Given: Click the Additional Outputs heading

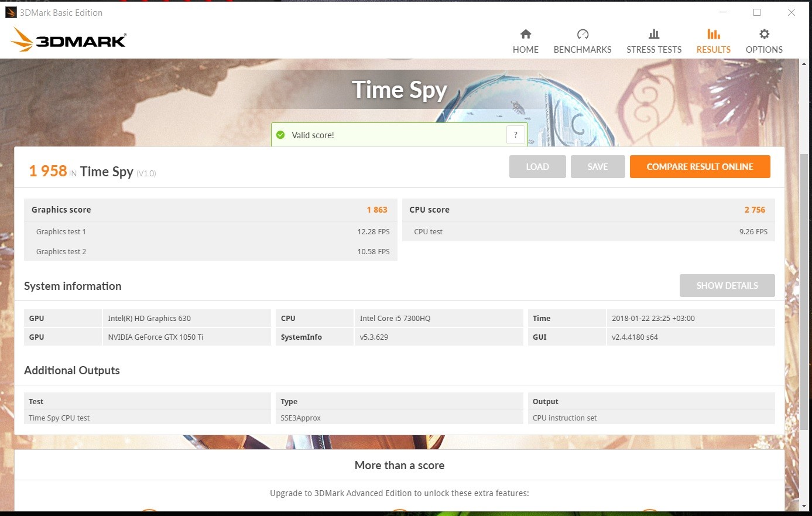Looking at the screenshot, I should pos(72,370).
